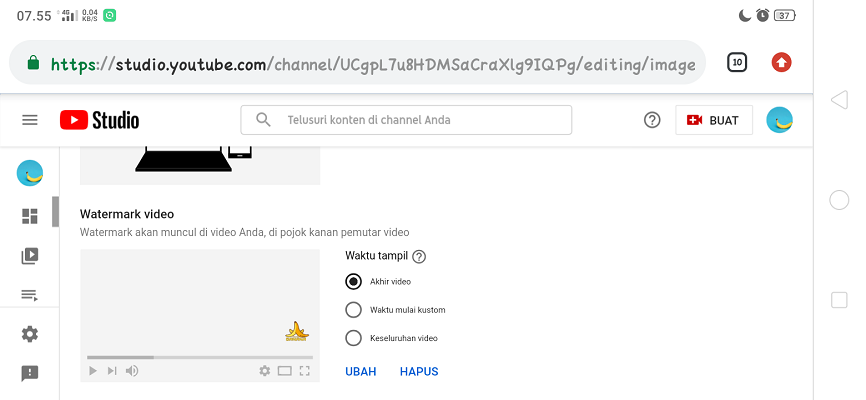This screenshot has width=866, height=400.
Task: Open the browser tab counter showing 10
Action: pyautogui.click(x=737, y=62)
